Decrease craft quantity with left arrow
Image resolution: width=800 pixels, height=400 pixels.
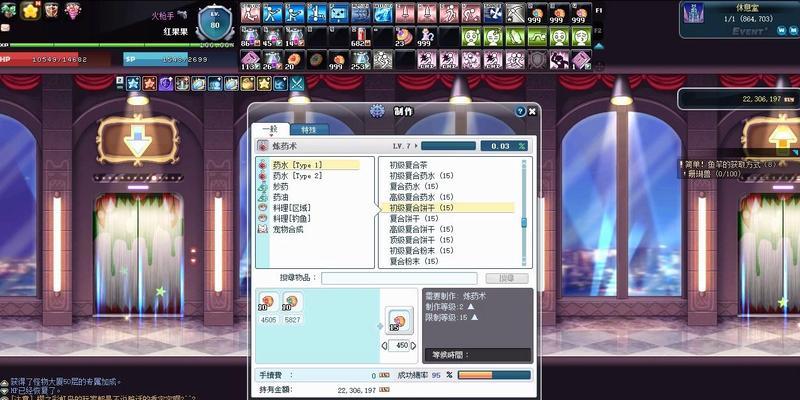tap(384, 346)
